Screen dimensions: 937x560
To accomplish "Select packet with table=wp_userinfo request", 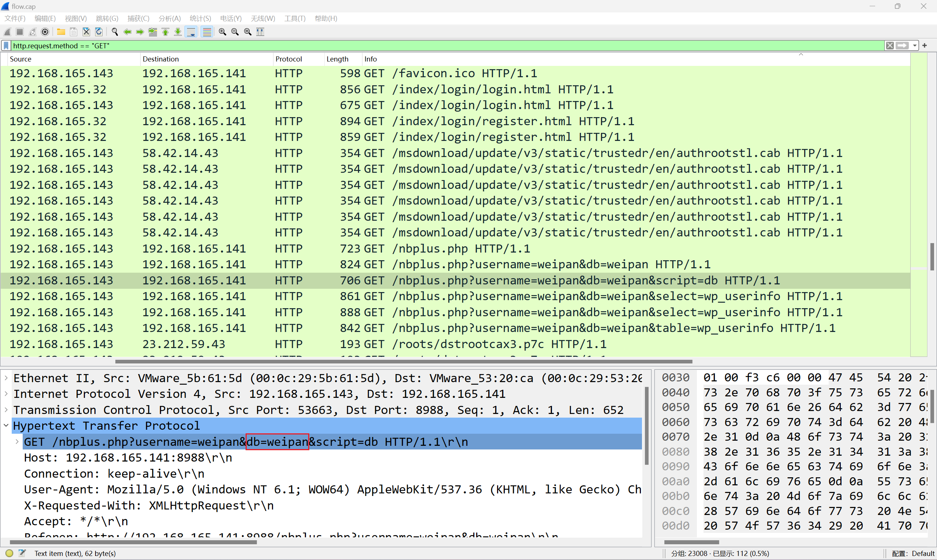I will tap(455, 328).
